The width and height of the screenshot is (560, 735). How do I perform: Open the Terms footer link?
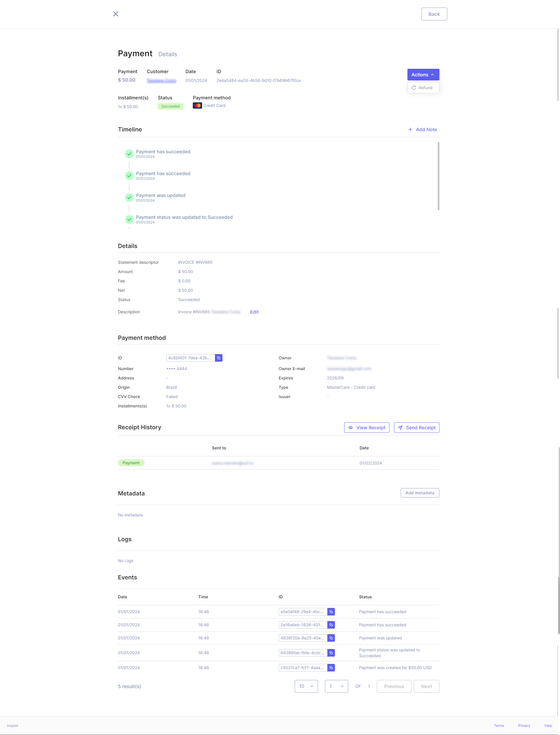click(499, 725)
